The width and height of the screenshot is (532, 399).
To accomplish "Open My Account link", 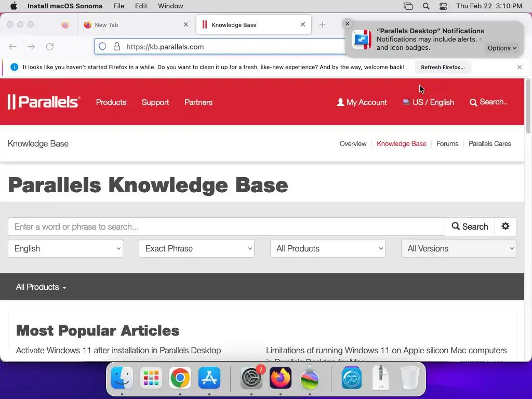I will 362,102.
